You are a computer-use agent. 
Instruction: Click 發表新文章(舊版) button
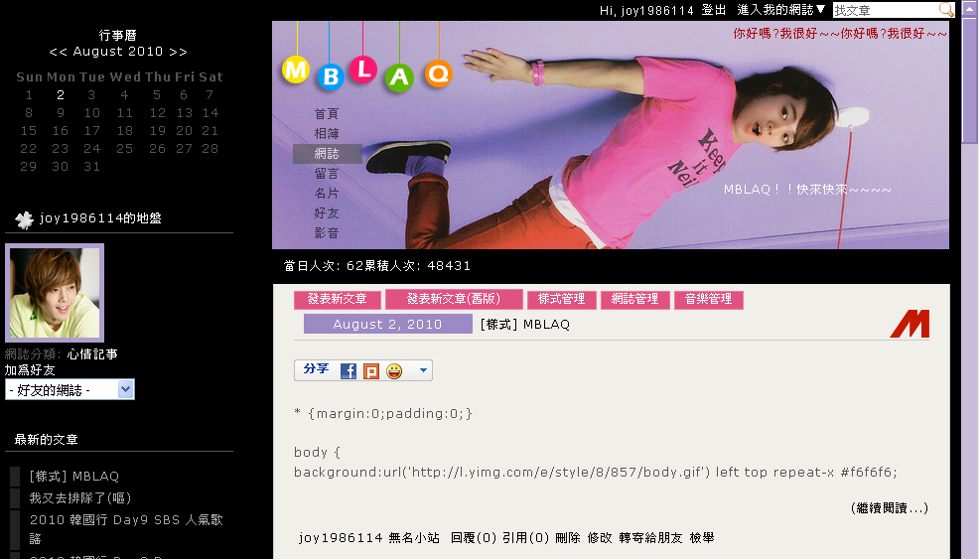pos(454,300)
